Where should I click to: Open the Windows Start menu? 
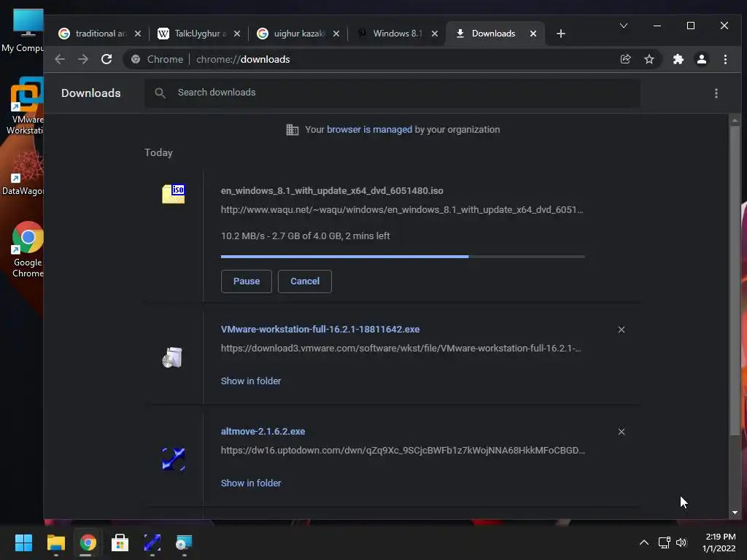23,542
